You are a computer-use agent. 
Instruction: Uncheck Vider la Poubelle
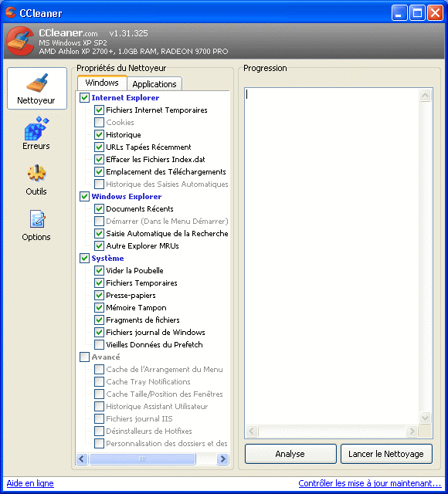(99, 270)
